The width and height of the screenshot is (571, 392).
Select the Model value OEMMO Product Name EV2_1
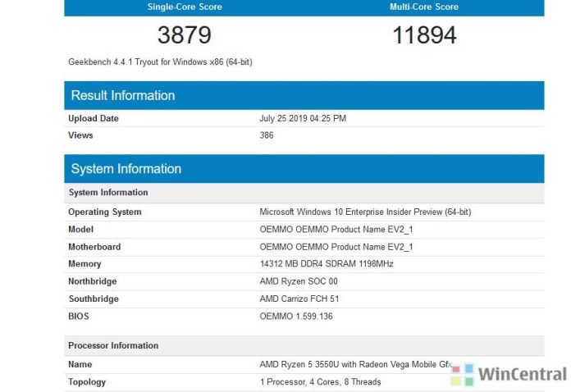coord(336,230)
